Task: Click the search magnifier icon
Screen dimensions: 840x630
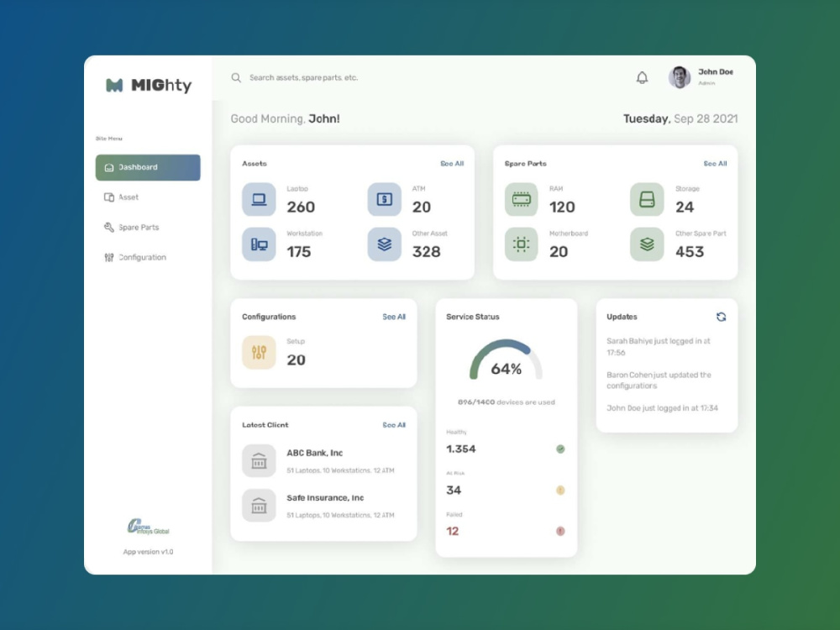Action: 236,77
